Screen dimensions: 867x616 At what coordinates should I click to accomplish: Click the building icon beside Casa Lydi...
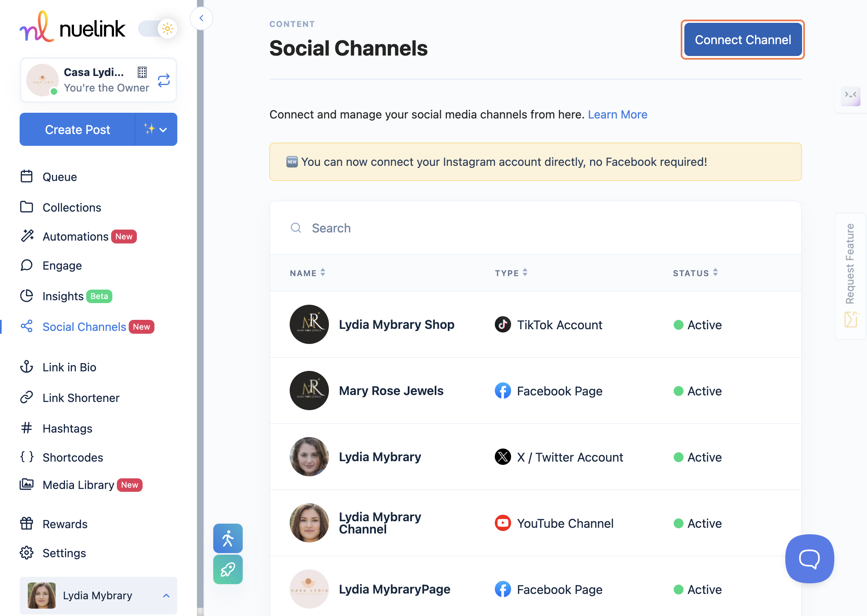(x=142, y=72)
